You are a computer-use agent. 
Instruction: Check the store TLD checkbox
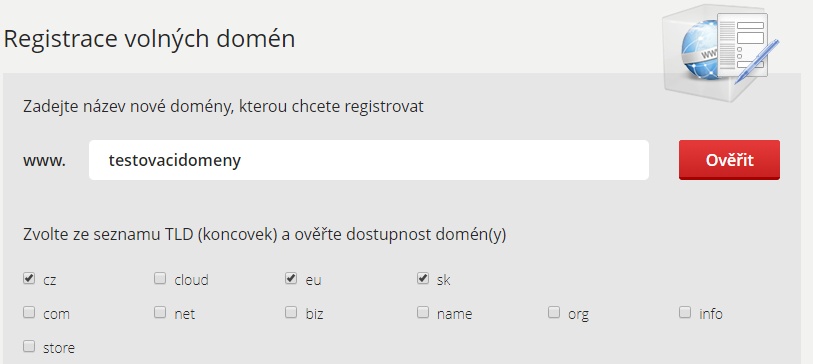tap(29, 346)
